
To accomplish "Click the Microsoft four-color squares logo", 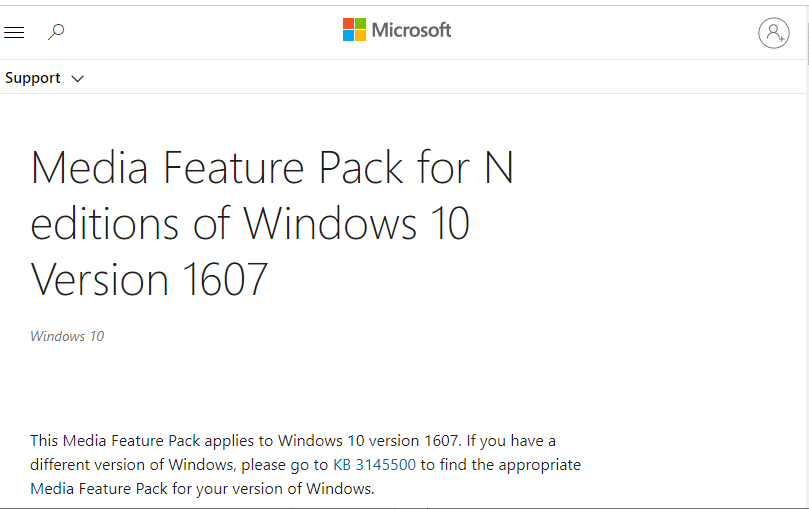I will coord(354,30).
